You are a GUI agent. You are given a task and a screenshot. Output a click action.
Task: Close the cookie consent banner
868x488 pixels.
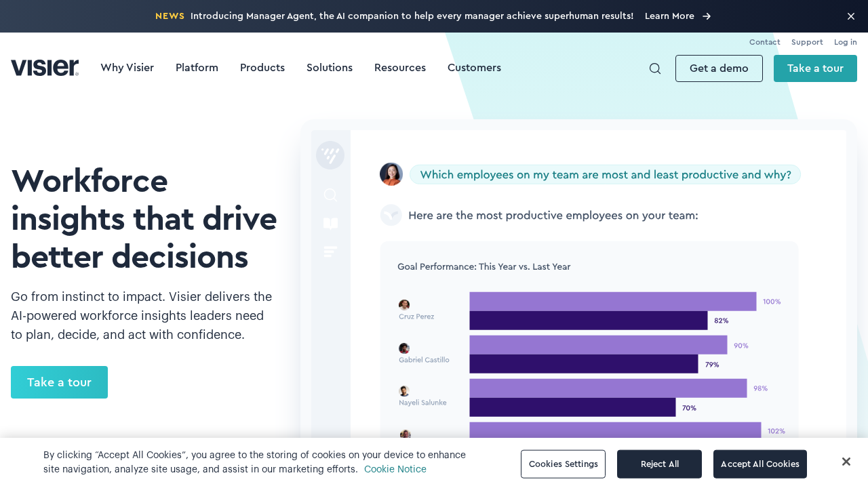pyautogui.click(x=846, y=462)
